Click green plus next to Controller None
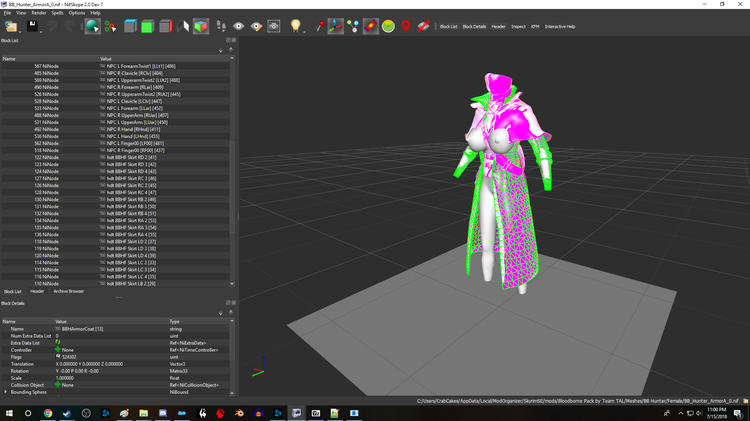 58,350
